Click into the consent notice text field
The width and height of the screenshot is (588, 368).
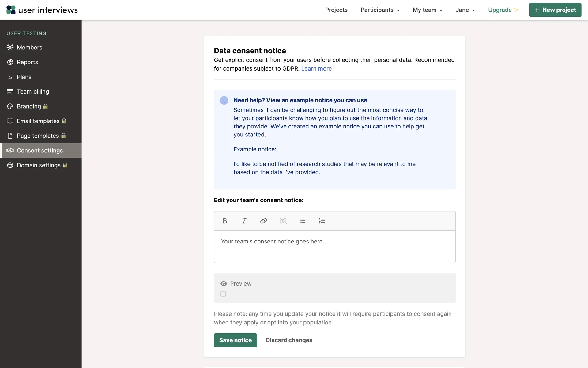coord(334,246)
